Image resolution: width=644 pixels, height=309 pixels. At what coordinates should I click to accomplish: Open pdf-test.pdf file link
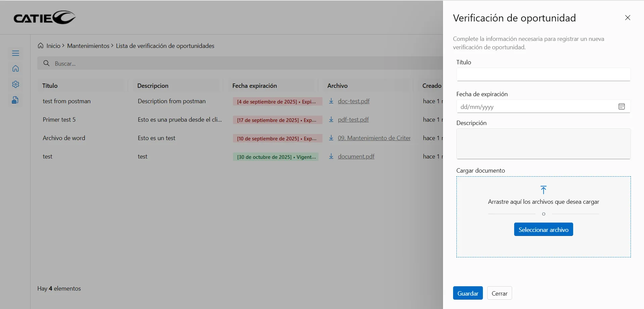coord(353,120)
